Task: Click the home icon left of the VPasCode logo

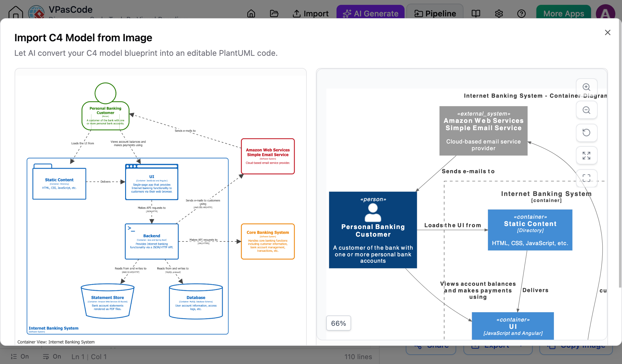Action: 16,13
